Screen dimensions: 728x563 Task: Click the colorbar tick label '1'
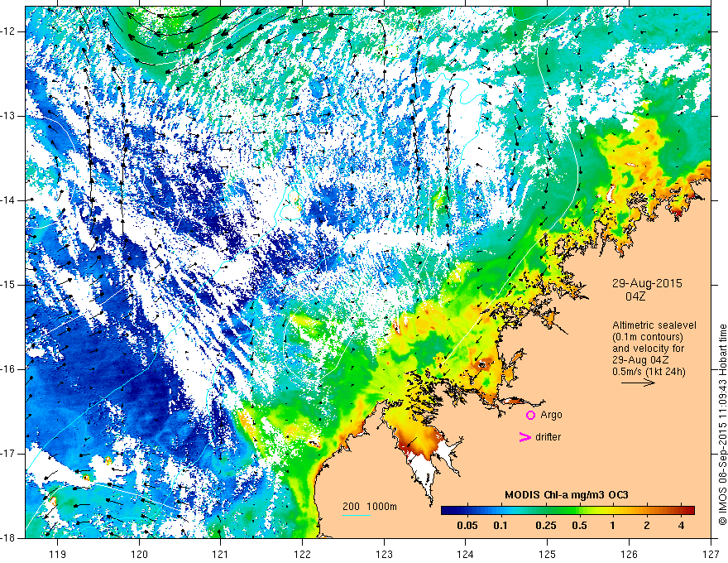(x=613, y=526)
